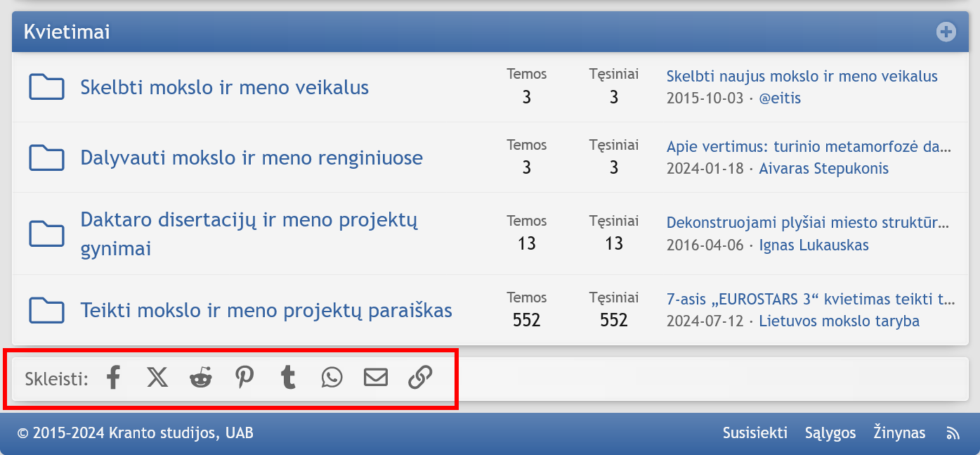Open forum Dalyvauti mokslo ir meno renginiuose
980x455 pixels.
(251, 158)
